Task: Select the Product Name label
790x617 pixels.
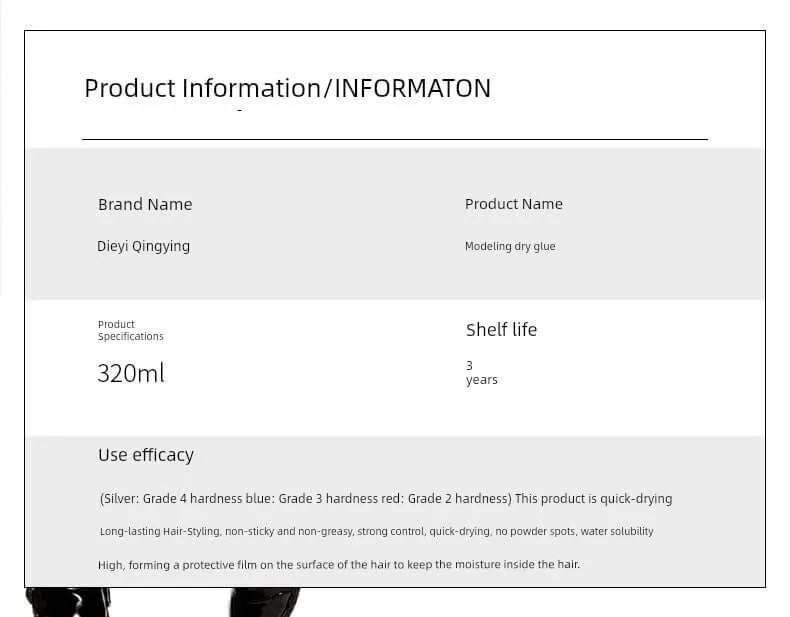Action: tap(513, 204)
